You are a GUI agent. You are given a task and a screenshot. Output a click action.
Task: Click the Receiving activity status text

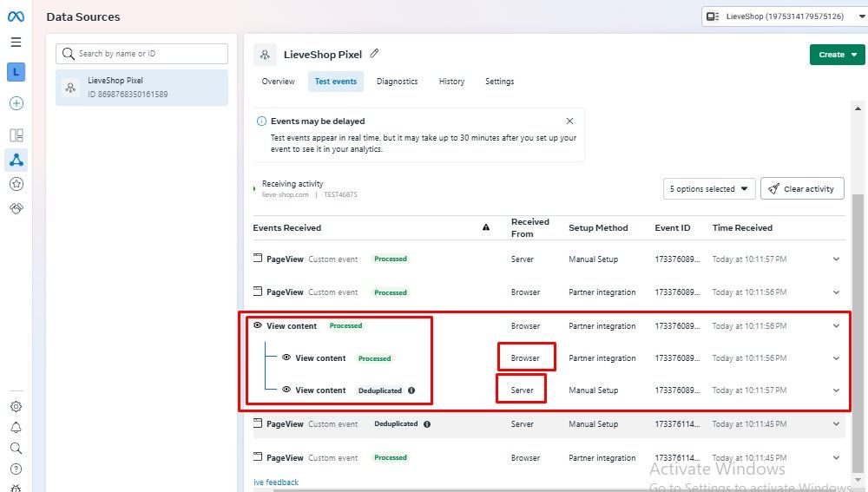[293, 184]
